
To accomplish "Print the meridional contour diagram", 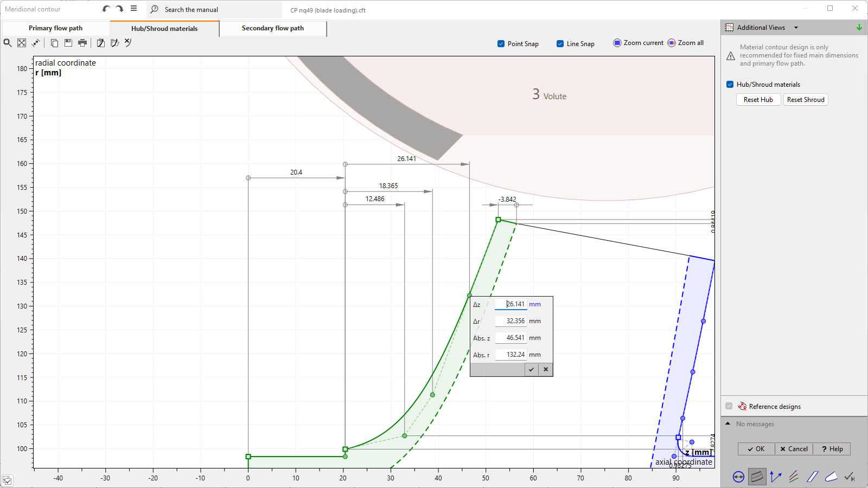I will 82,43.
